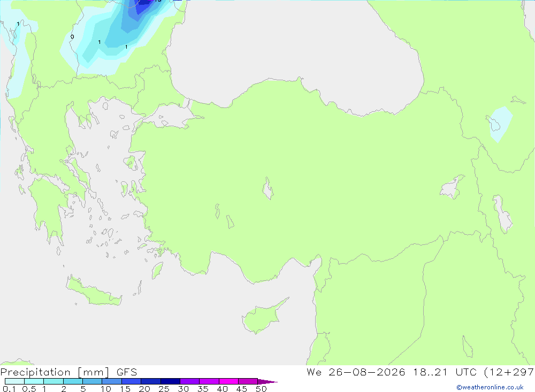Click the '(12+297' forecast offset text
The height and width of the screenshot is (392, 535).
click(x=509, y=372)
